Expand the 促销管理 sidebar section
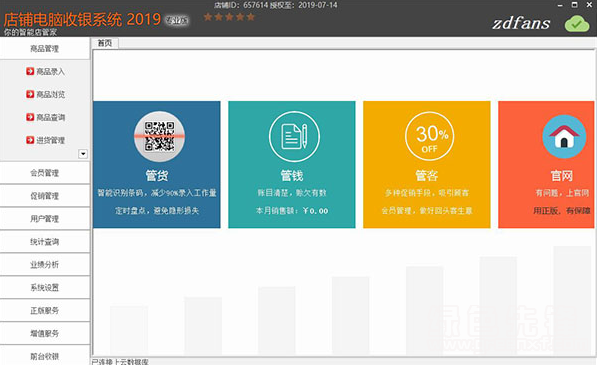This screenshot has height=365, width=597. coord(45,196)
